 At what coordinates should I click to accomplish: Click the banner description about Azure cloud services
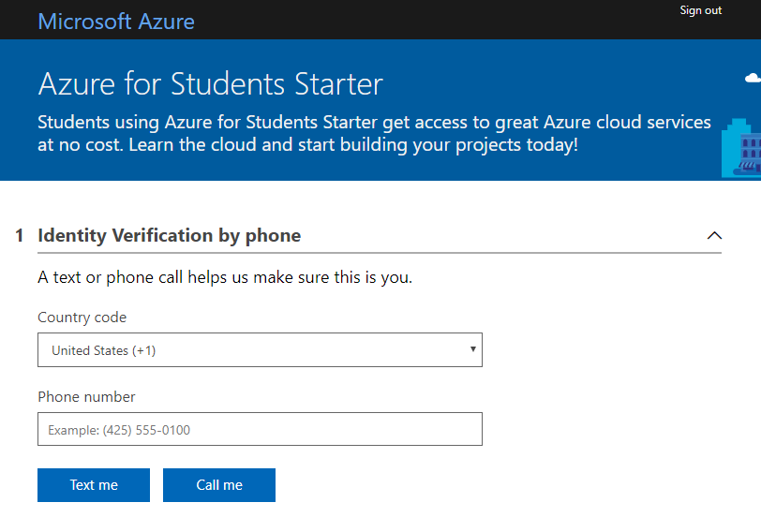point(374,133)
